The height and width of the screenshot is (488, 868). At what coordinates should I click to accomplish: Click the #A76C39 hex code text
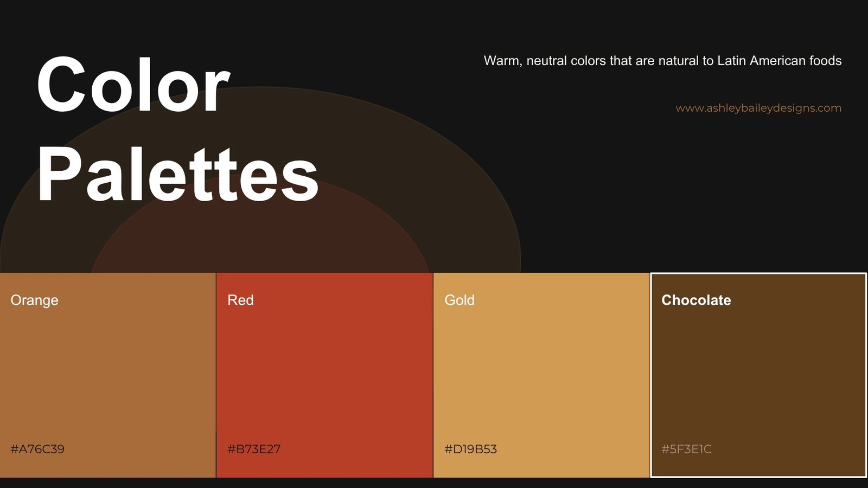(x=37, y=449)
